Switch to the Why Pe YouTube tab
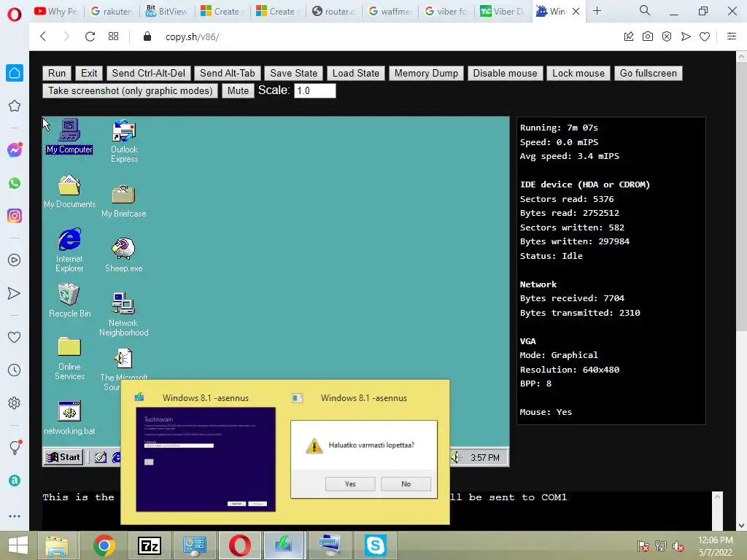Screen dimensions: 747x560 coord(55,11)
